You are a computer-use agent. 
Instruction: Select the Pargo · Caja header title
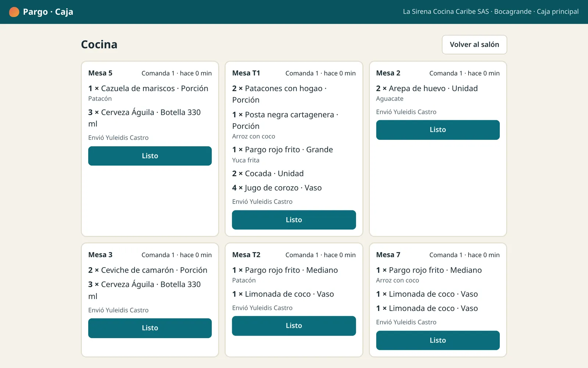48,12
